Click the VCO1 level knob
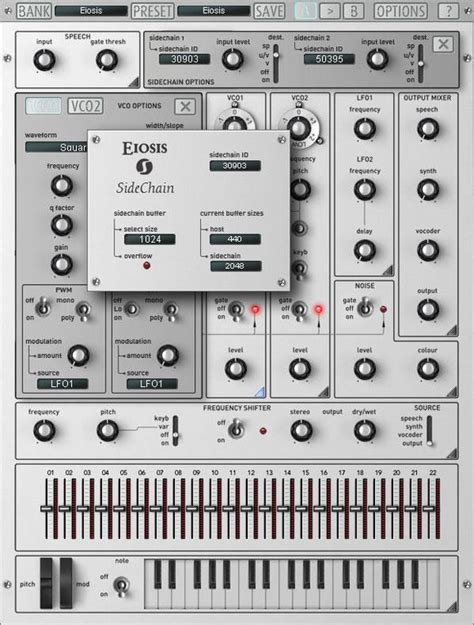The height and width of the screenshot is (625, 474). pyautogui.click(x=236, y=369)
